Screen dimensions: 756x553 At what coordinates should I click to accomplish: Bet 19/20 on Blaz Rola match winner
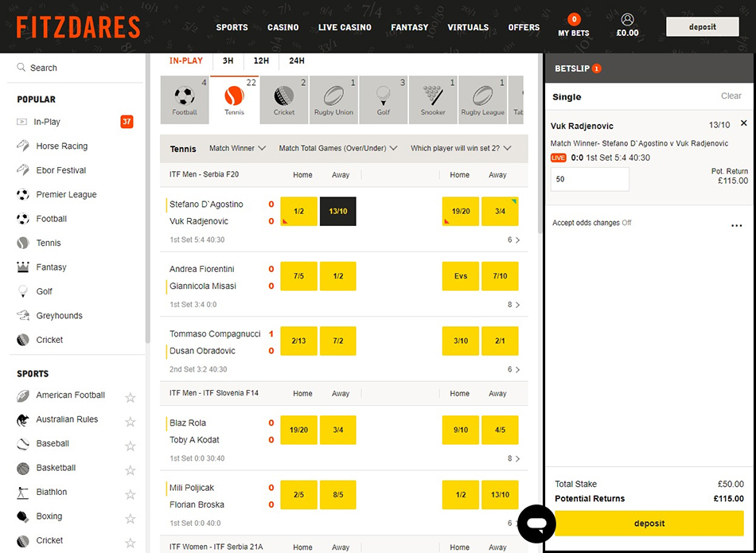point(299,430)
